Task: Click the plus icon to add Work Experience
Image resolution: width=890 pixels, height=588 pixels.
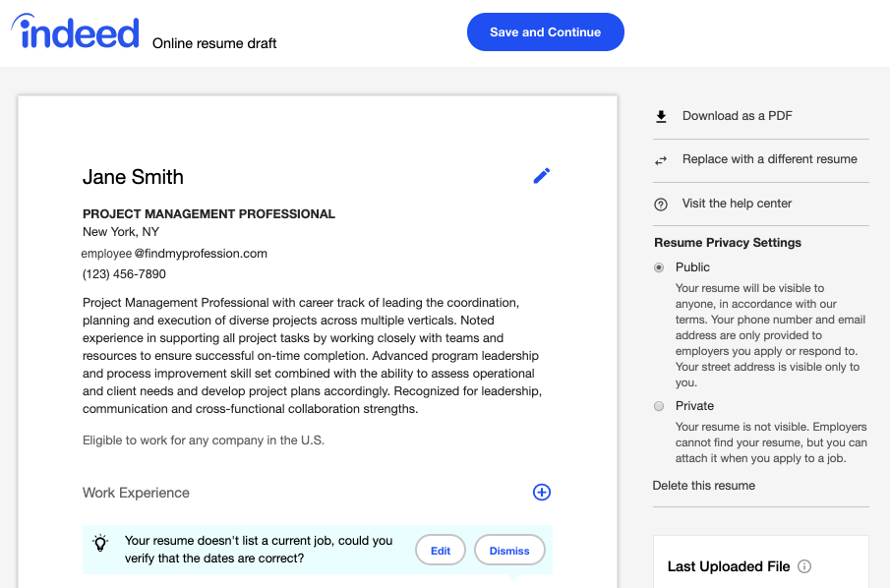Action: [541, 493]
